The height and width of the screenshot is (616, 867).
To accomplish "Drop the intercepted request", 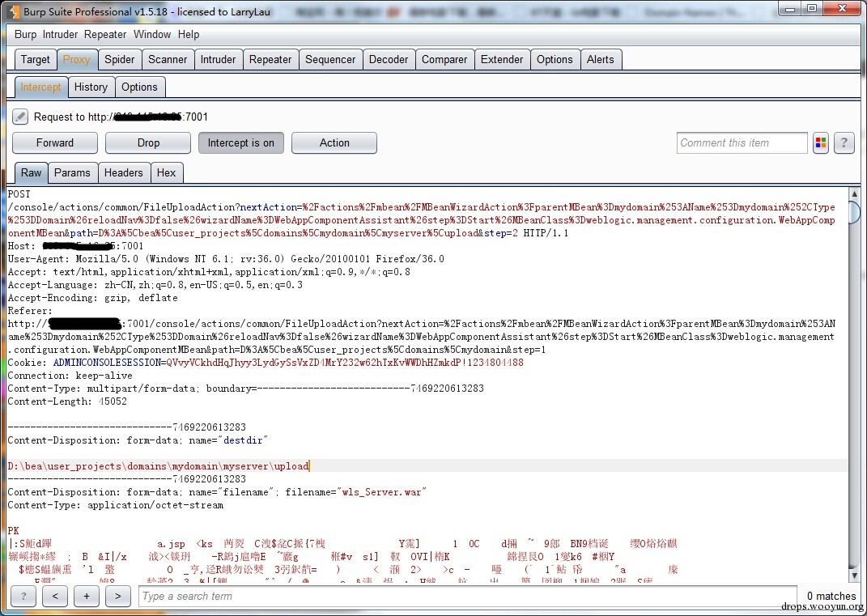I will coord(148,142).
